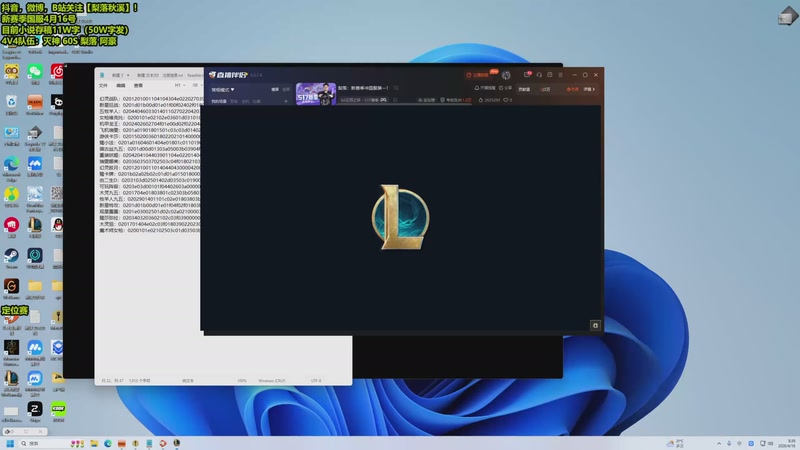Click the Windows Start button
The image size is (800, 450).
(10, 443)
